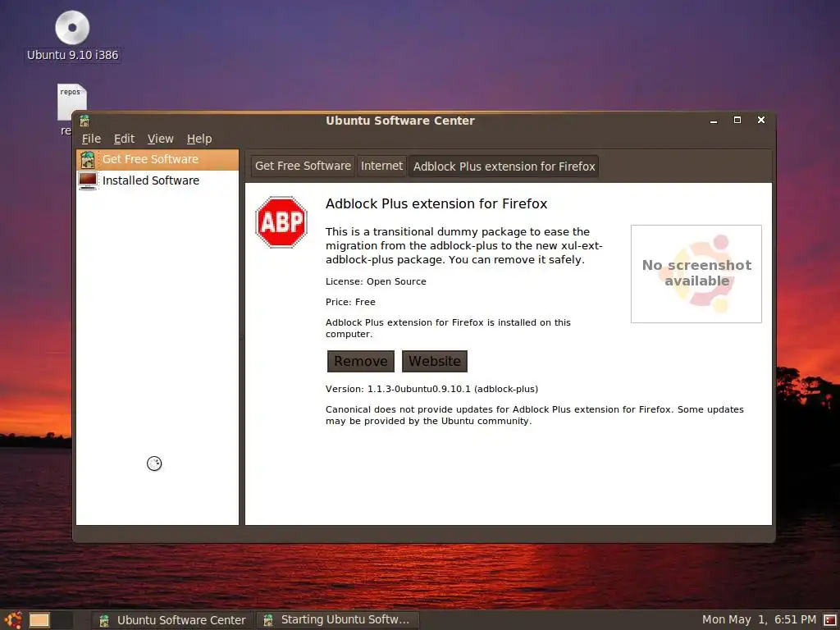Click the 'Adblock Plus extension for Firefox' heading

click(x=436, y=203)
